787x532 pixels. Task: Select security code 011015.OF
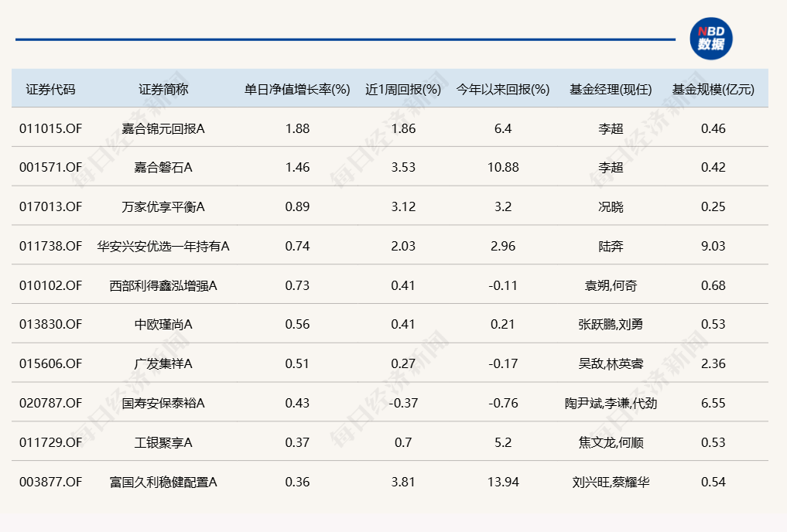coord(51,129)
